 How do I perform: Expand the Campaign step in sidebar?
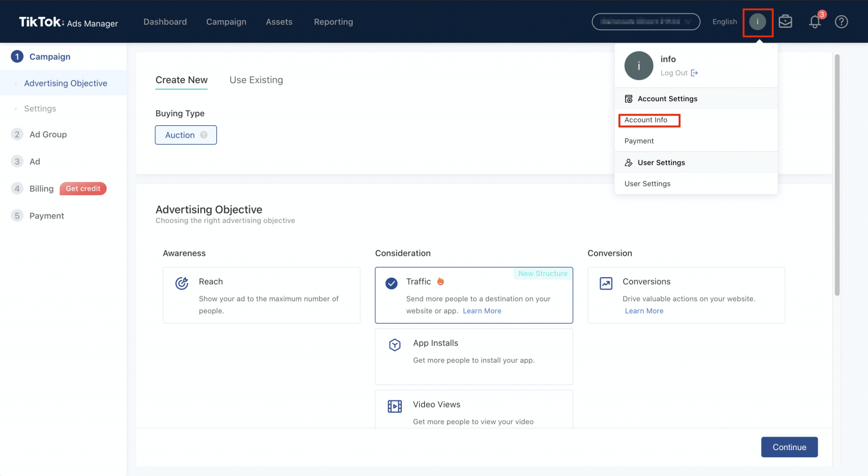pos(50,56)
